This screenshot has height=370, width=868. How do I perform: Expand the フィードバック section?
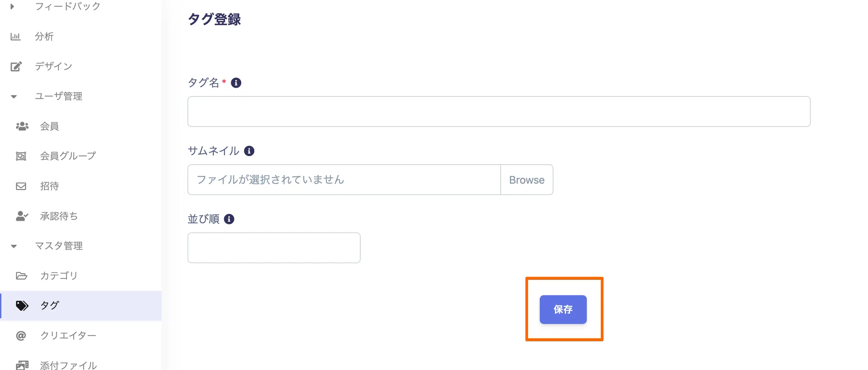tap(13, 6)
